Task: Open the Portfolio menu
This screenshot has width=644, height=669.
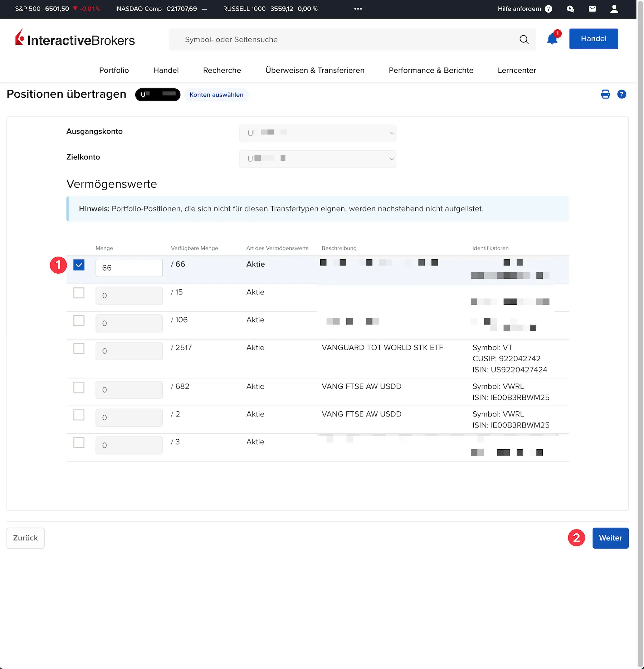Action: 114,70
